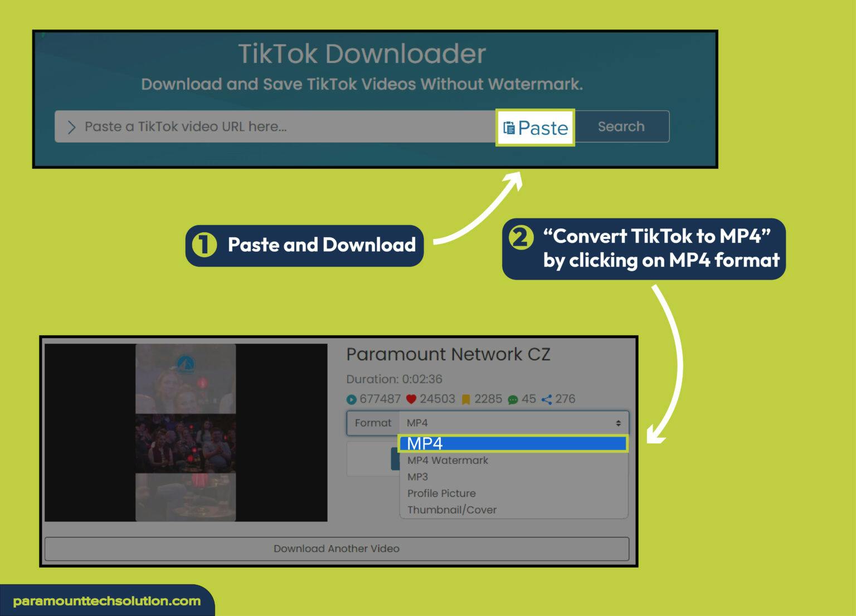
Task: Click the bookmark icon near 2285
Action: click(466, 399)
